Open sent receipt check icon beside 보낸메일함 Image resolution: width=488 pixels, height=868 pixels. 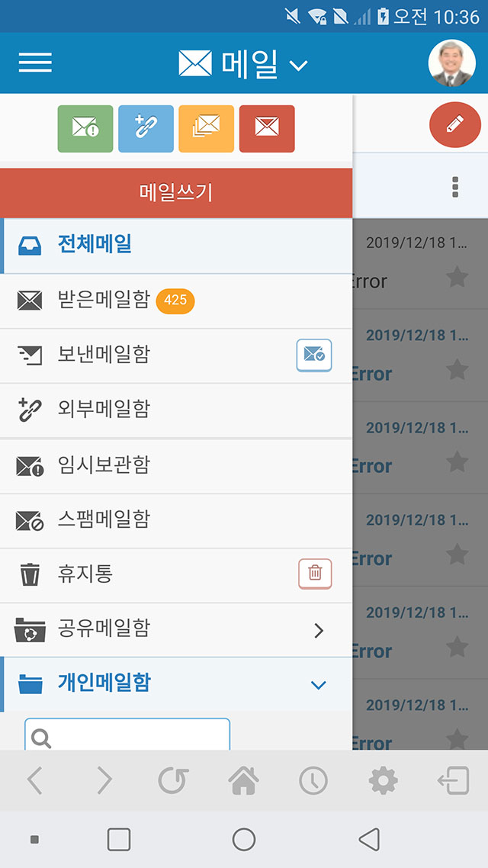[314, 355]
